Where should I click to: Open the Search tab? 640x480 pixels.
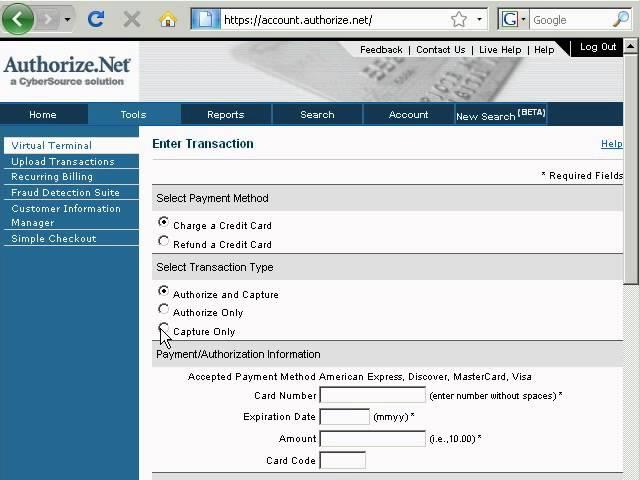pyautogui.click(x=318, y=115)
